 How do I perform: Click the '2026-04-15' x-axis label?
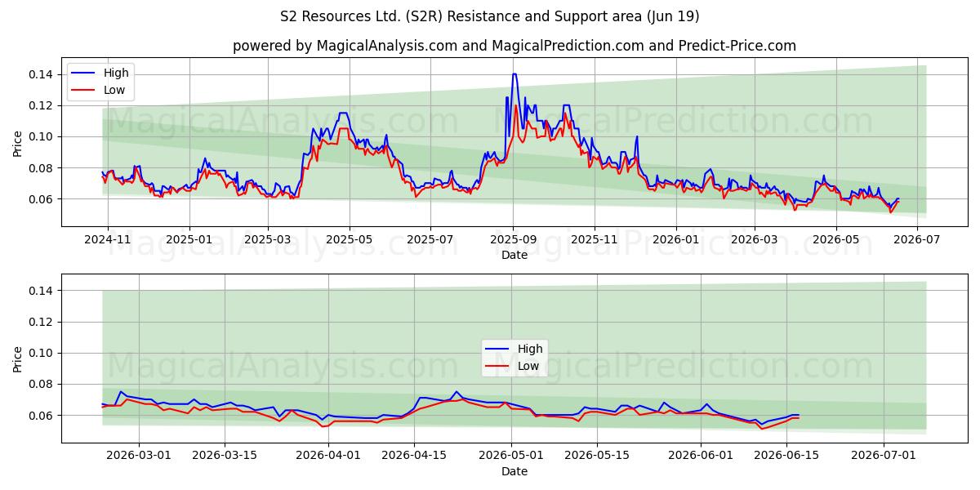click(x=415, y=457)
